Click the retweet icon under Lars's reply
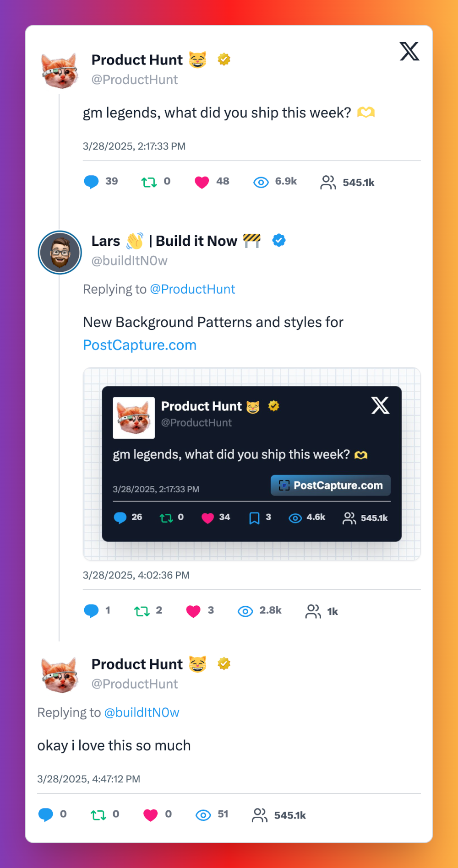The width and height of the screenshot is (458, 868). [x=142, y=610]
